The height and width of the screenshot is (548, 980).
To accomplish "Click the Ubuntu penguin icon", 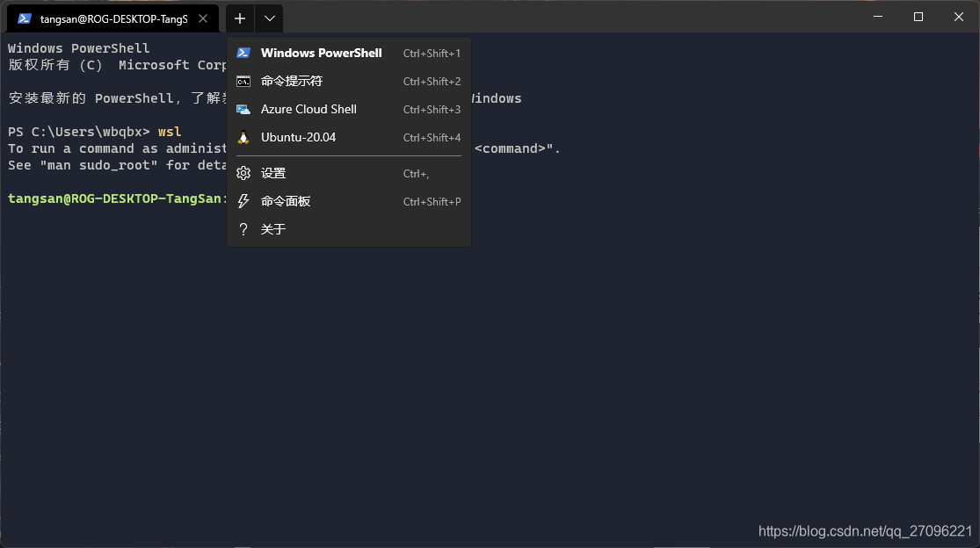I will 243,137.
